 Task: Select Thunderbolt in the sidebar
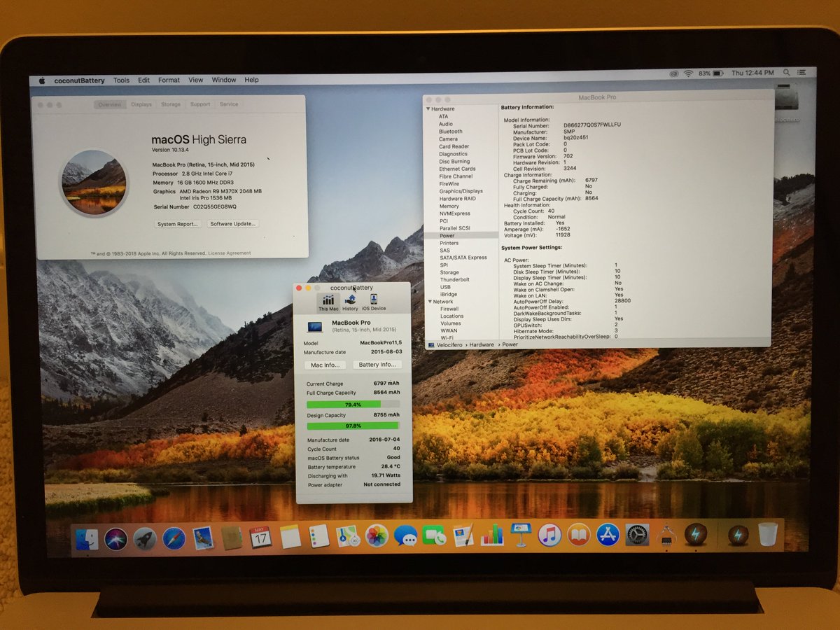point(455,279)
